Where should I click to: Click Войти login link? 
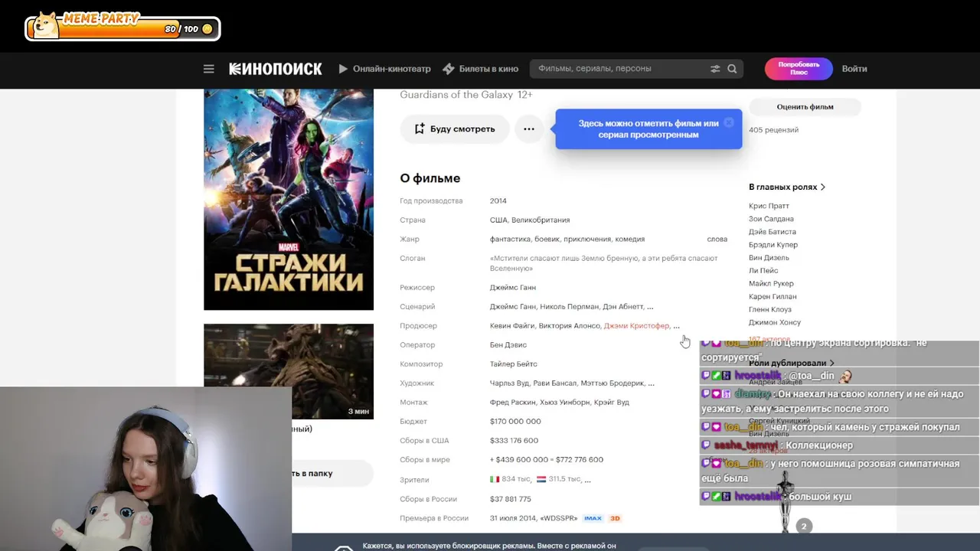point(854,69)
